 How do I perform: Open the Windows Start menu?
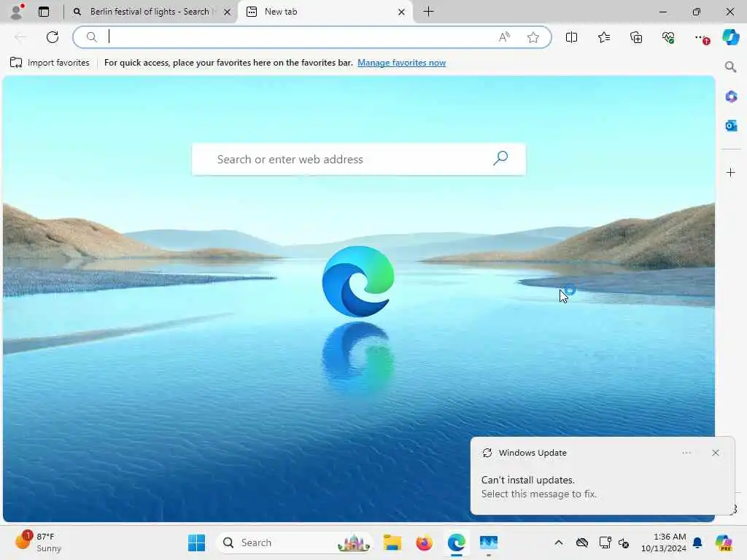coord(196,542)
